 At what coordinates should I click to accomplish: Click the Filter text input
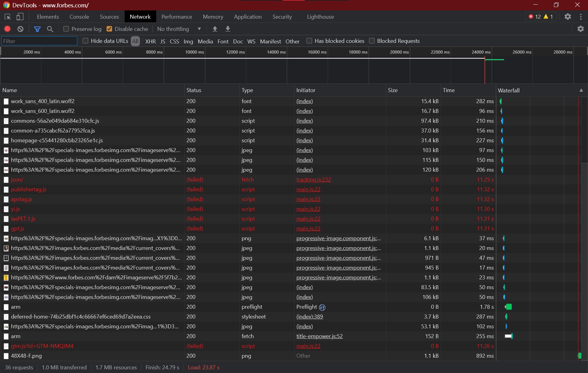pyautogui.click(x=40, y=41)
